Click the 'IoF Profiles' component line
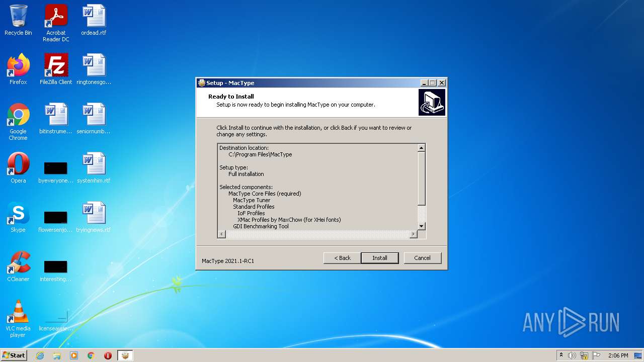The width and height of the screenshot is (644, 362). tap(251, 213)
